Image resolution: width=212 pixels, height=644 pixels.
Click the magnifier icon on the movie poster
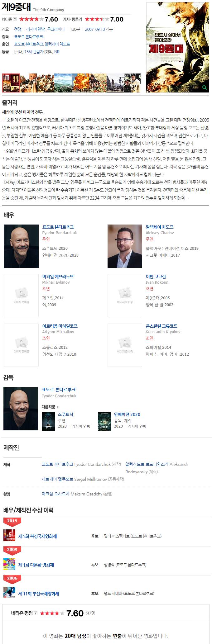click(205, 88)
